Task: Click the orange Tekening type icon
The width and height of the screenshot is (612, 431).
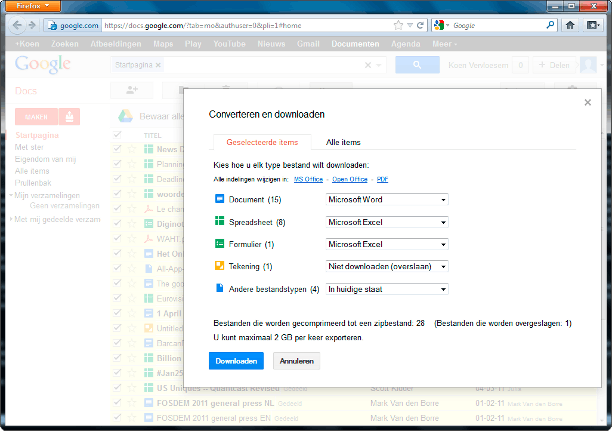Action: tap(219, 266)
